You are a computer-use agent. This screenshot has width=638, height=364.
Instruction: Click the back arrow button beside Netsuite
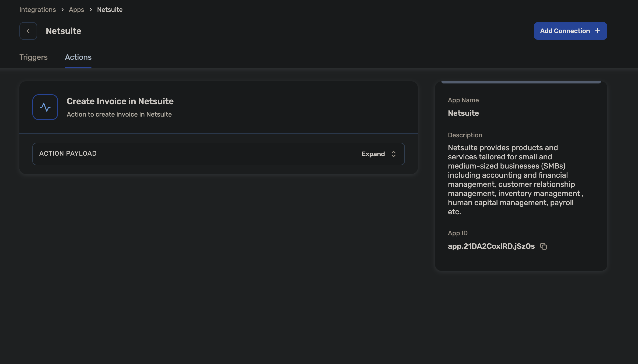(28, 31)
